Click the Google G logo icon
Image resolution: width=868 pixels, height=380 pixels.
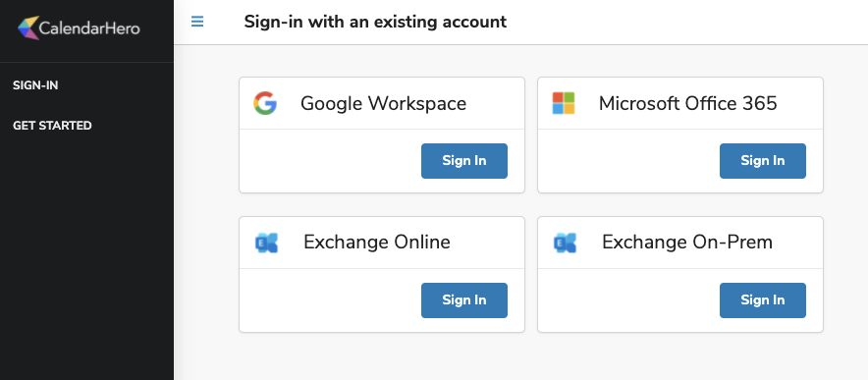(x=265, y=103)
